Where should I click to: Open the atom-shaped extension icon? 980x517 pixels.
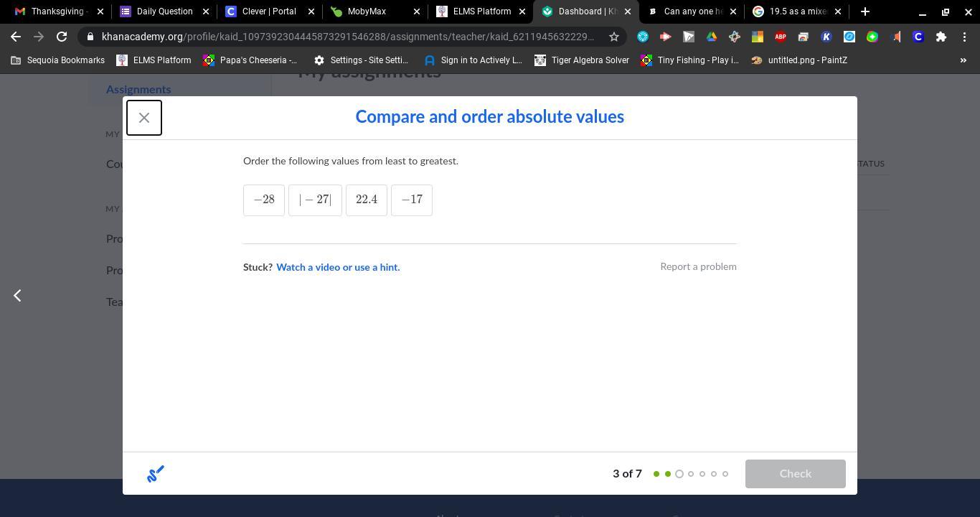[735, 37]
